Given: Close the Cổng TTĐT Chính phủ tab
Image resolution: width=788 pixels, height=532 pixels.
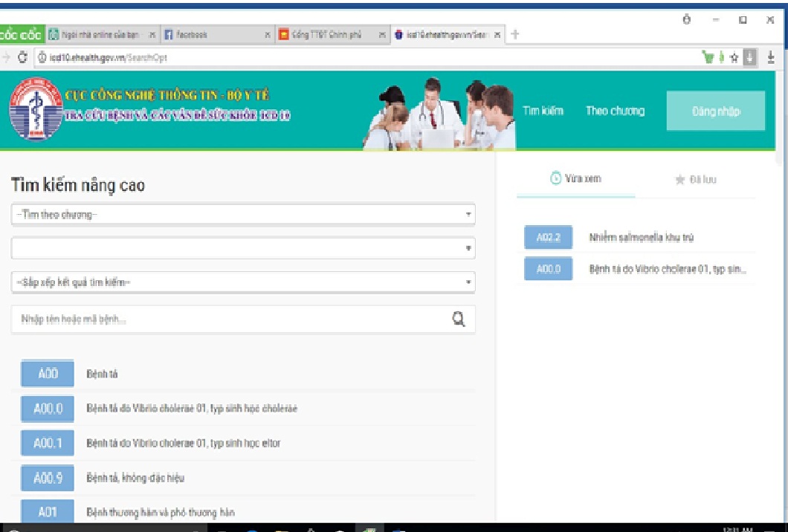Looking at the screenshot, I should pos(382,35).
